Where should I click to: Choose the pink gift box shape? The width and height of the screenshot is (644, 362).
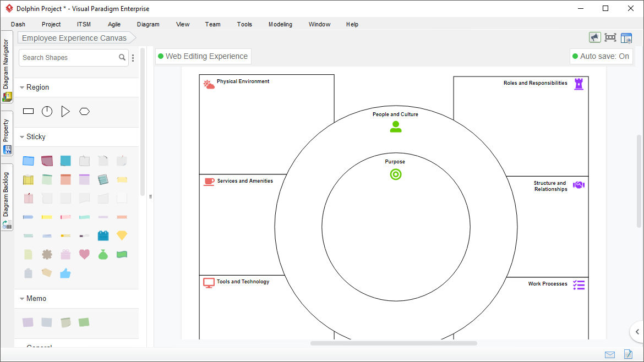(x=66, y=255)
